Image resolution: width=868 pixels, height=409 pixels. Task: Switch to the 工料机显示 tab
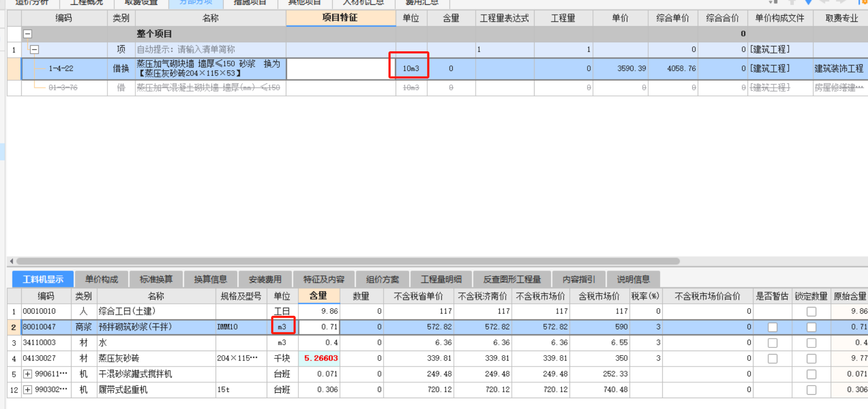pyautogui.click(x=43, y=279)
